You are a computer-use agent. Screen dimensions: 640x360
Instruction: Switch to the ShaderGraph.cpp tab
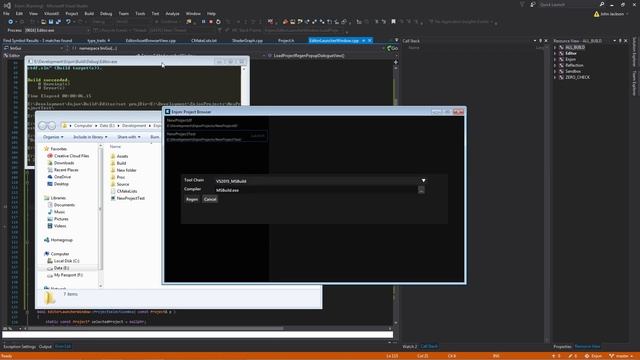pos(247,41)
